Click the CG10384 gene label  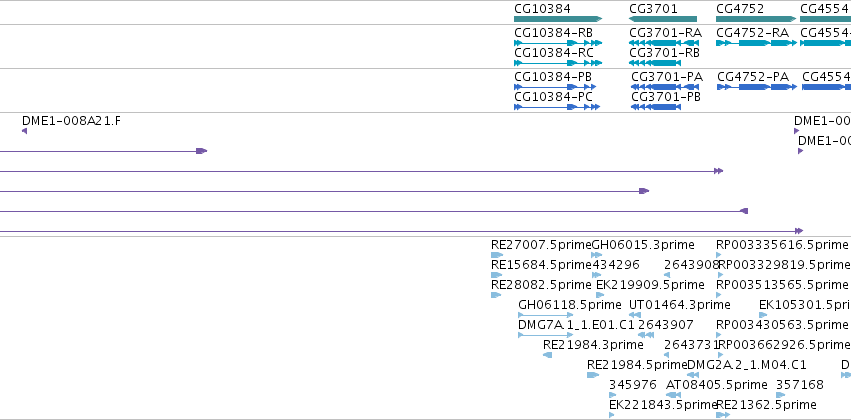tap(542, 9)
